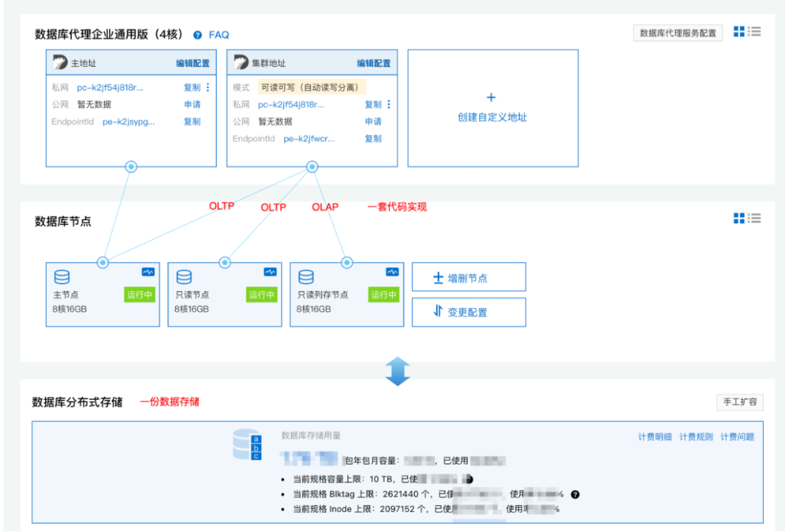Viewport: 785px width, 532px height.
Task: Click the 集群地址 card logo icon
Action: 241,62
